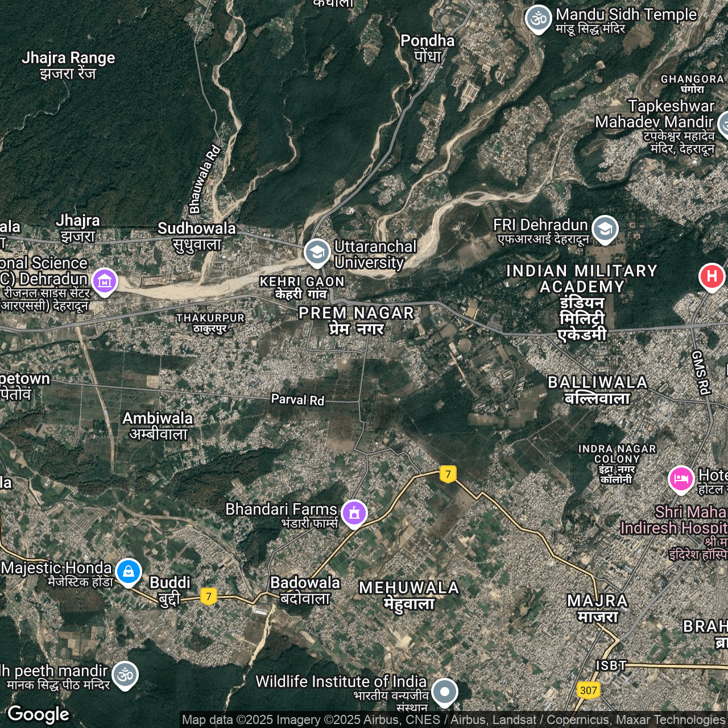
Task: Open the Regional Science Centre museum pin
Action: (105, 281)
